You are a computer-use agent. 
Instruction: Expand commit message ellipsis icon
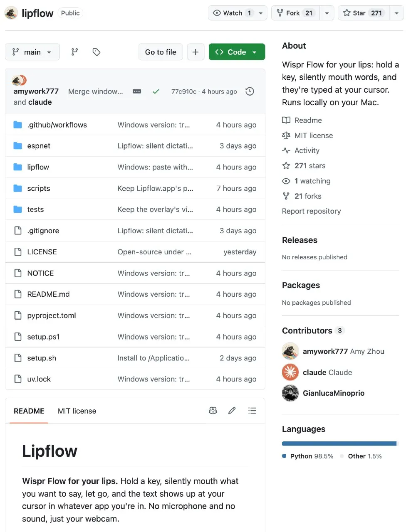click(x=137, y=91)
